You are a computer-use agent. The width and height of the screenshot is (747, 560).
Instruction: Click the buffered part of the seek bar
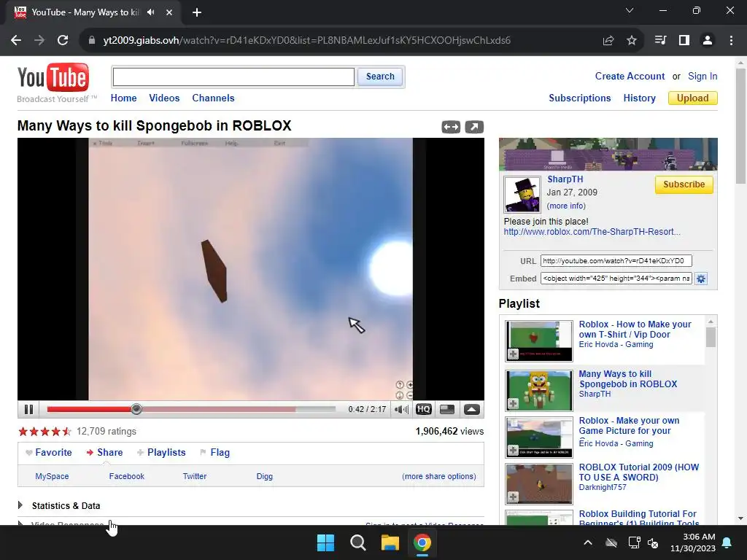(x=219, y=409)
